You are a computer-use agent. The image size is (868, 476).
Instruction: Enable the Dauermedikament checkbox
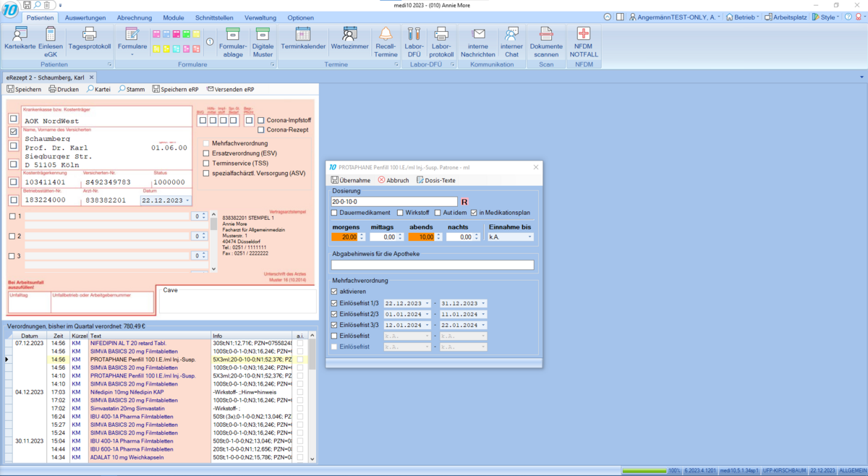334,213
